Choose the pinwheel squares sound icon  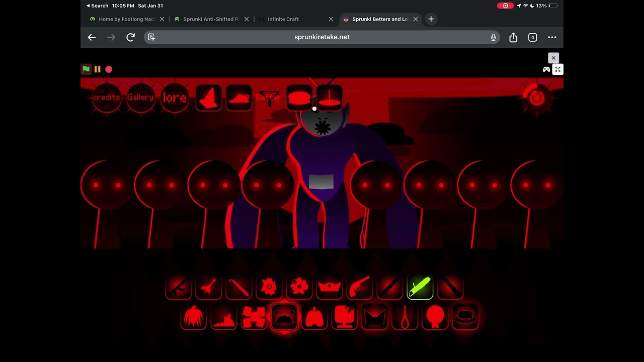point(254,317)
